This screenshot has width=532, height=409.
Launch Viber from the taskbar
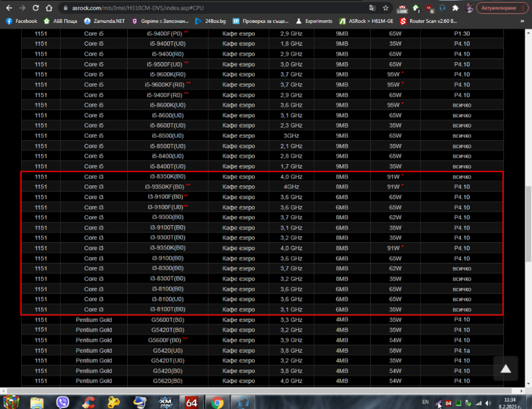pos(63,402)
